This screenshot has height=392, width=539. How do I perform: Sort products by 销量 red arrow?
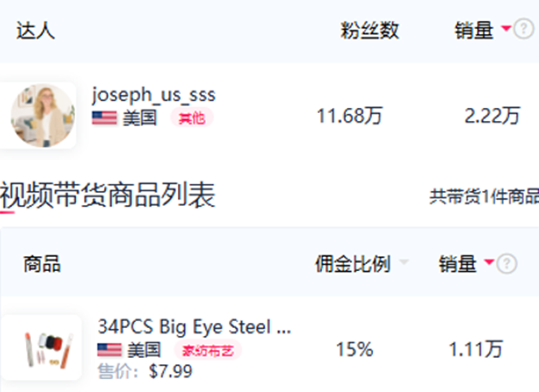[489, 263]
